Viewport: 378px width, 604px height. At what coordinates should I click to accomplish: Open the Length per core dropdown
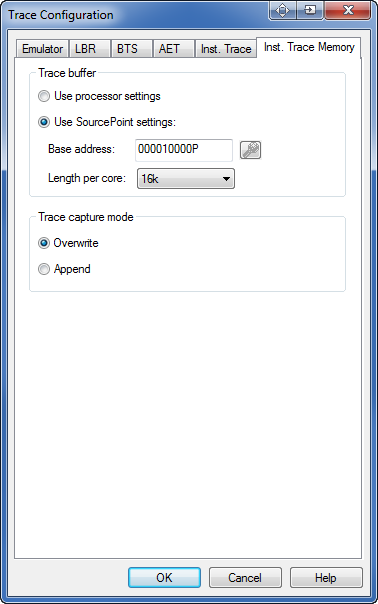coord(186,179)
